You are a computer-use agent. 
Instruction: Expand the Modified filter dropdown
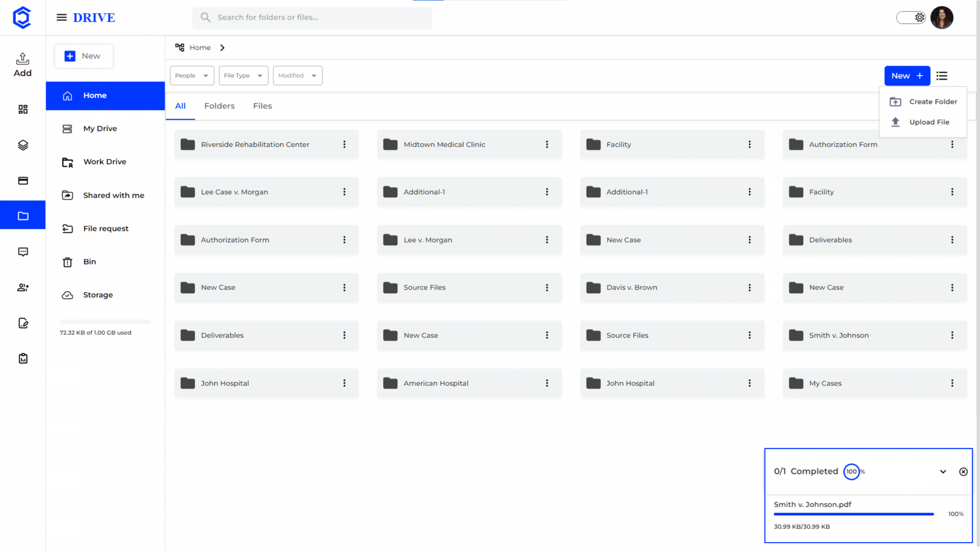point(297,76)
